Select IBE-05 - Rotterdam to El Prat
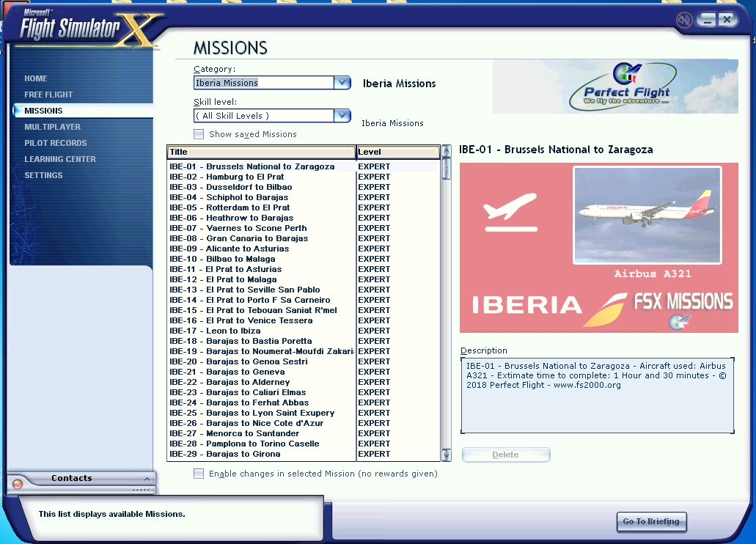Image resolution: width=756 pixels, height=544 pixels. (x=304, y=207)
